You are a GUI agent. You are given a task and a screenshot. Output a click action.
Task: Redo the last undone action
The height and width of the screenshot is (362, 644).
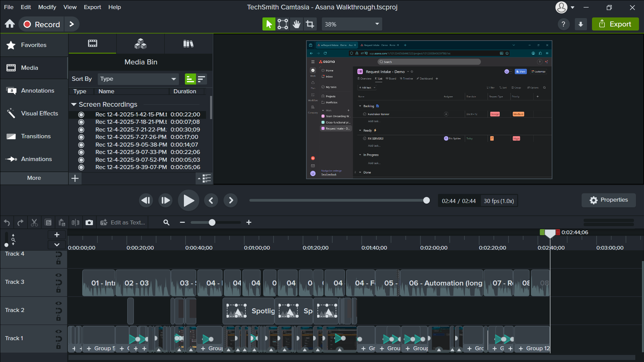[20, 222]
